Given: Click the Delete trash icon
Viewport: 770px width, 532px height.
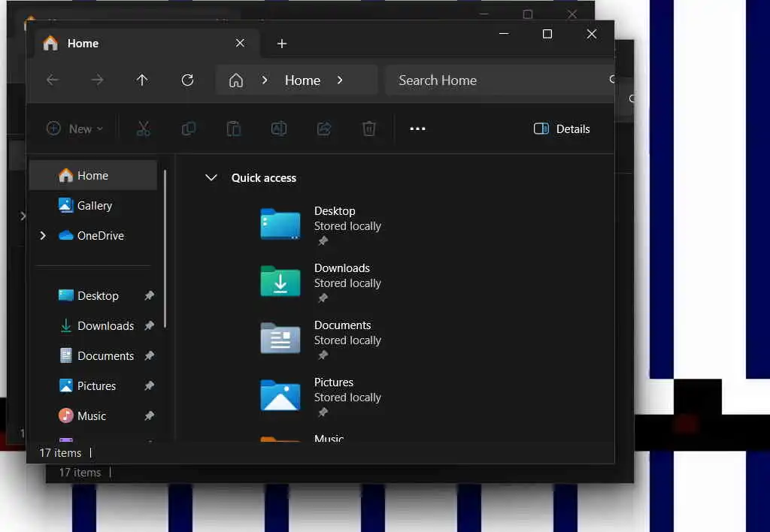Looking at the screenshot, I should click(x=368, y=129).
